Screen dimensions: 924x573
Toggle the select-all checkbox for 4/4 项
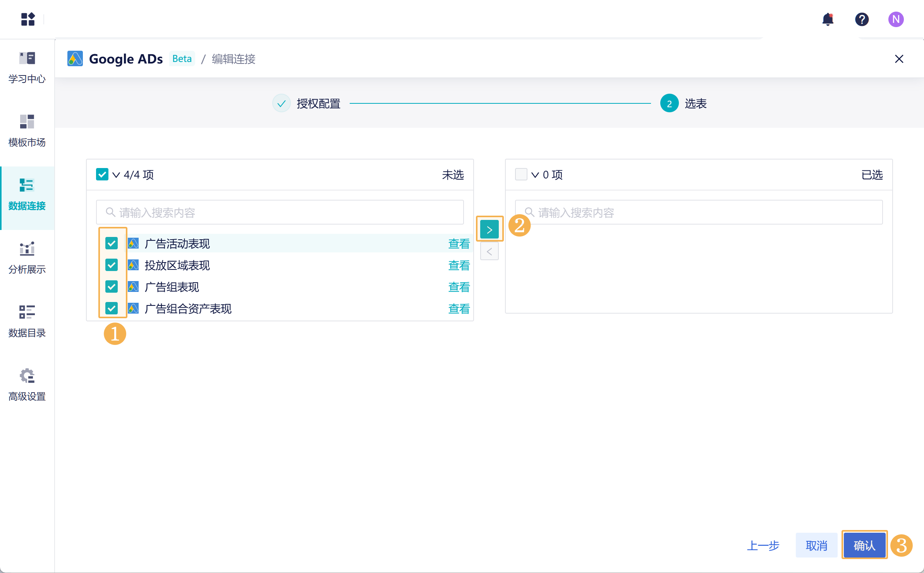point(102,174)
